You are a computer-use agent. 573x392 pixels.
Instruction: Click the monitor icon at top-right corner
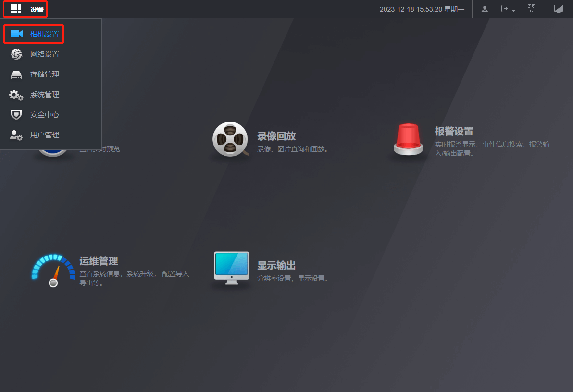[x=558, y=9]
